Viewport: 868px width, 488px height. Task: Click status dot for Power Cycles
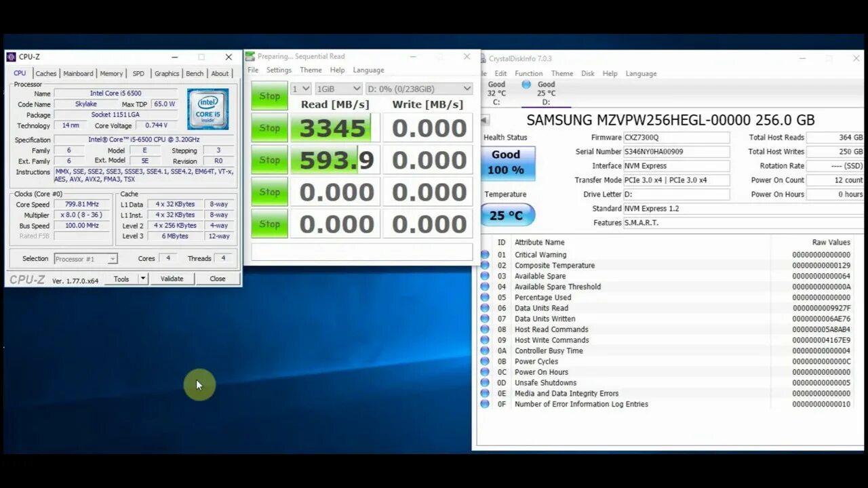(x=485, y=361)
